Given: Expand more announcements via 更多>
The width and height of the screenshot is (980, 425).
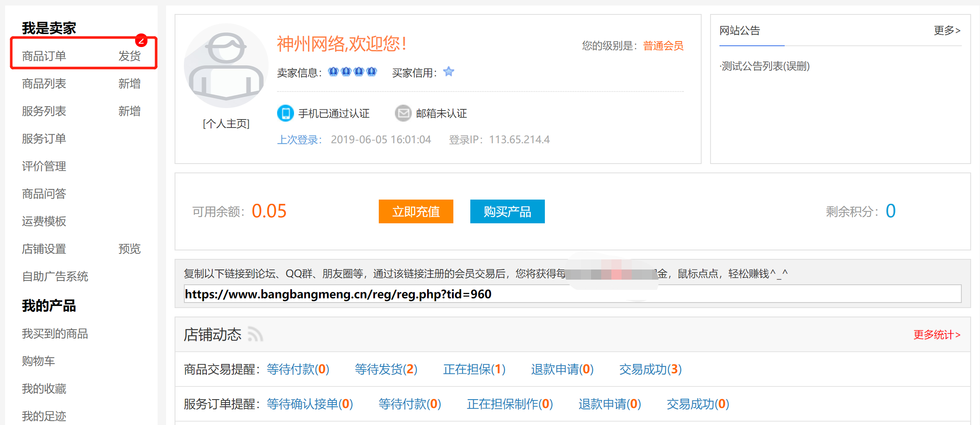Looking at the screenshot, I should point(947,31).
